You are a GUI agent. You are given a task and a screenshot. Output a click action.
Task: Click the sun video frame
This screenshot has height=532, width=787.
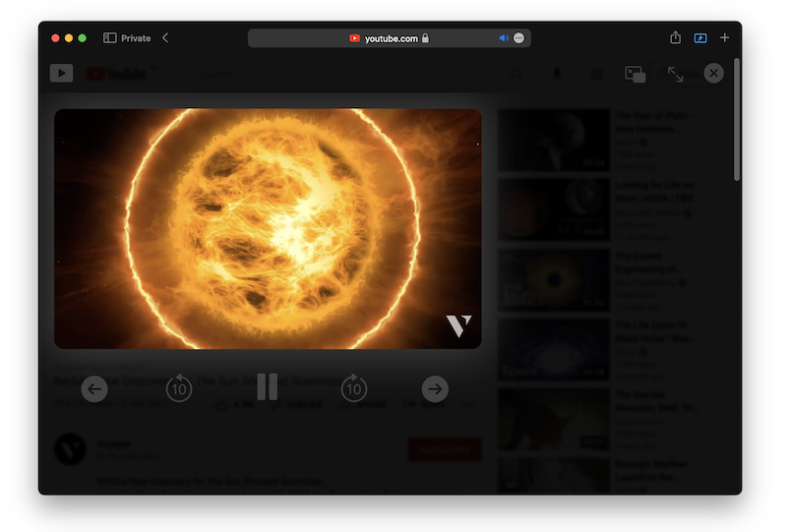coord(268,229)
